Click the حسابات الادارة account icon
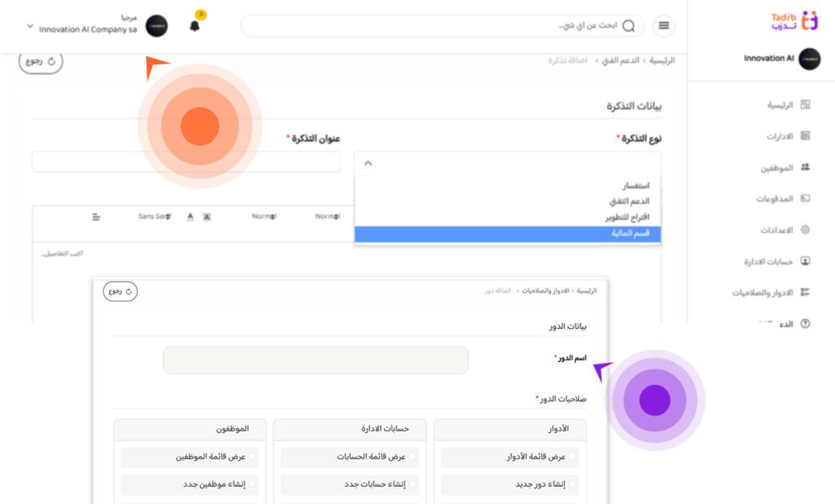This screenshot has width=835, height=504. pos(805,261)
